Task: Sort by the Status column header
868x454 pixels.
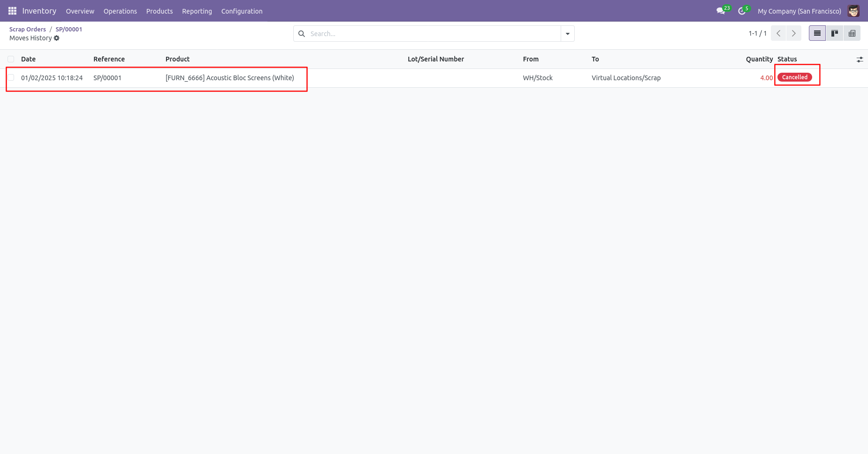Action: [x=787, y=59]
